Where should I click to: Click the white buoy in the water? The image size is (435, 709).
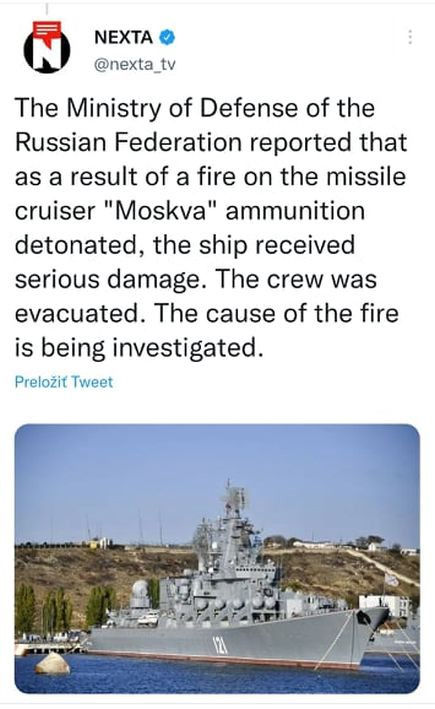53,664
